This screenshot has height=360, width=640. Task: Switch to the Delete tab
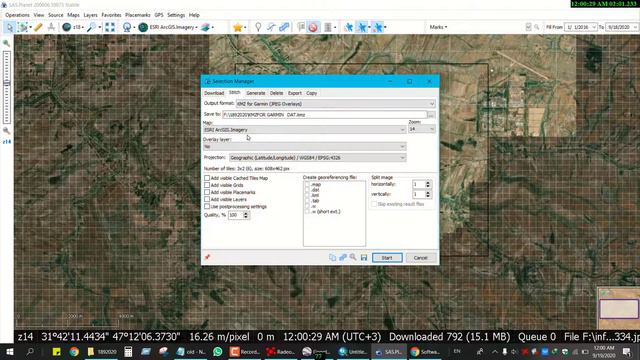pyautogui.click(x=276, y=93)
